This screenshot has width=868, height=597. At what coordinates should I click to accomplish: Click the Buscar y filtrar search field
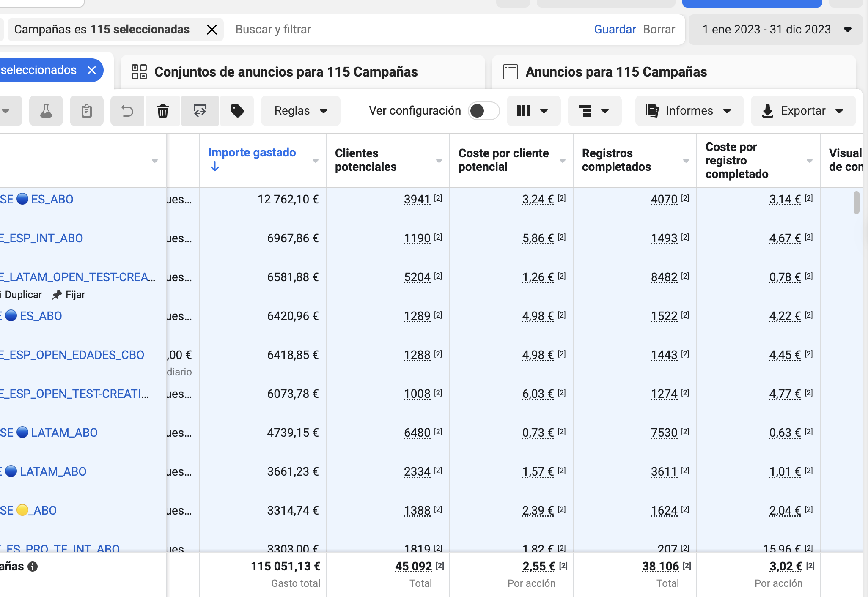[406, 30]
